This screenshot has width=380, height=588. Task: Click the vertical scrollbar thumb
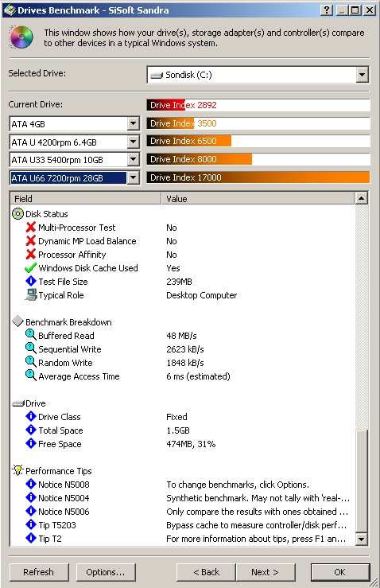point(361,481)
